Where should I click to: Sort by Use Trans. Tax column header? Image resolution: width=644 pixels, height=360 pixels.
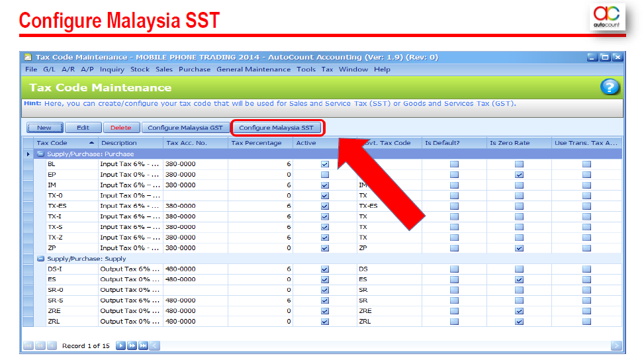pyautogui.click(x=586, y=143)
